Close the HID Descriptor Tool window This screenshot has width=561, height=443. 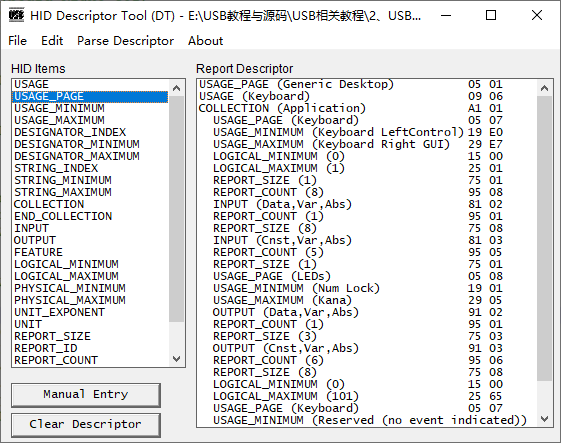pos(537,15)
